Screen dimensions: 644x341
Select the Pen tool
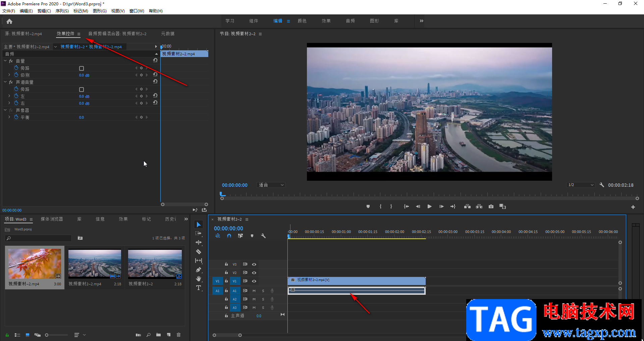tap(199, 270)
